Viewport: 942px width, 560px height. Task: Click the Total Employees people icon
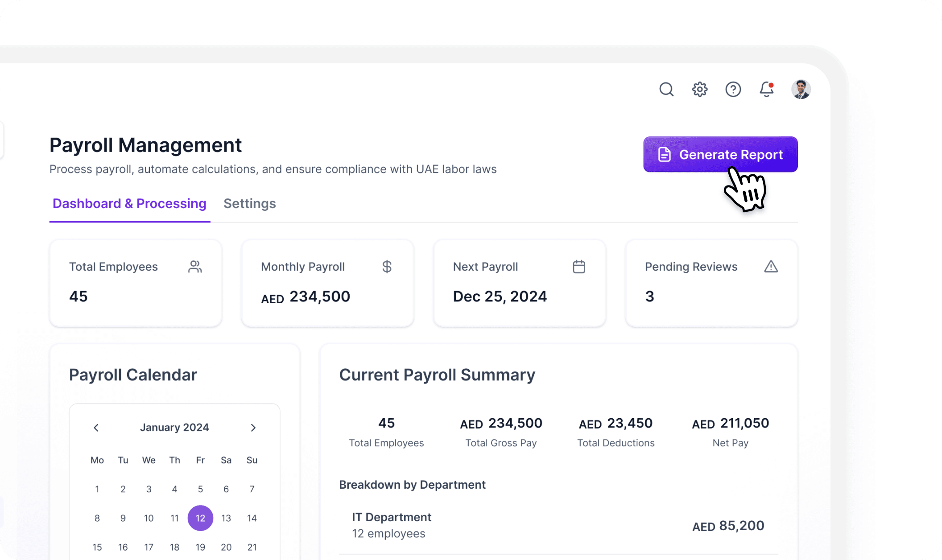(195, 267)
